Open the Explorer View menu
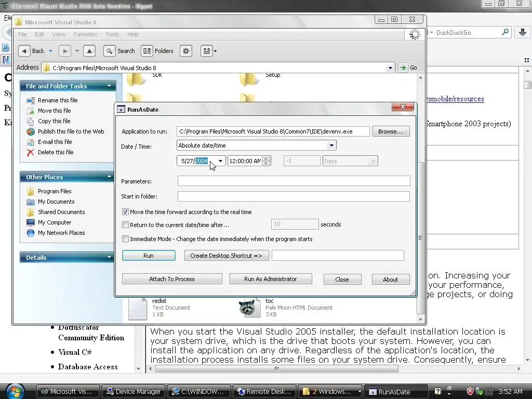Image resolution: width=532 pixels, height=399 pixels. pos(59,34)
